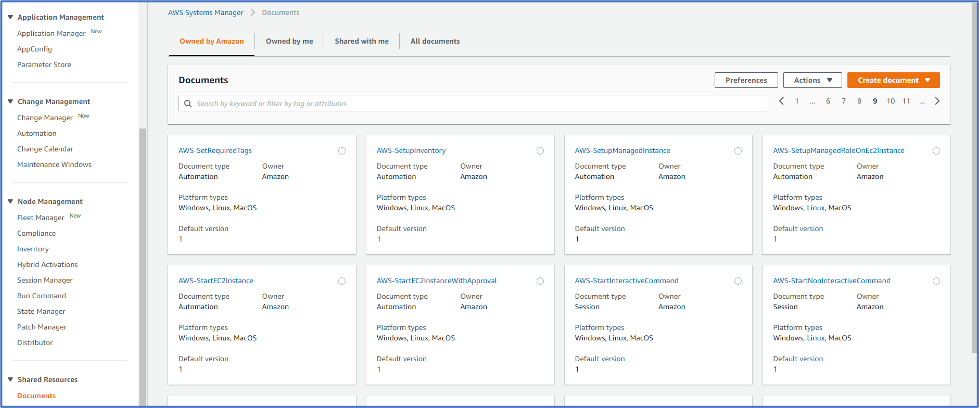Switch to the All documents tab
Viewport: 979px width, 408px height.
[x=435, y=41]
